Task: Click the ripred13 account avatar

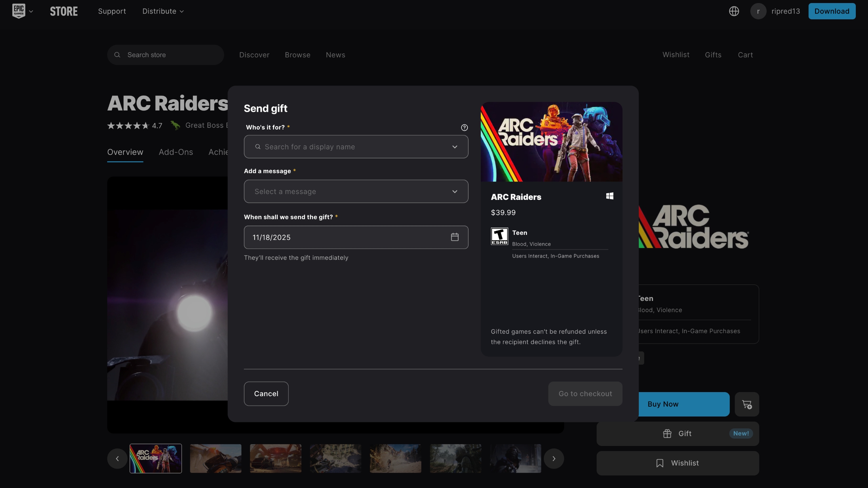Action: click(758, 11)
